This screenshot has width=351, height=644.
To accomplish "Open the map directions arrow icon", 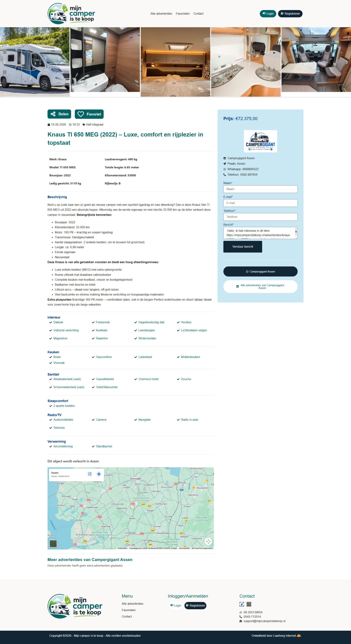I will point(99,474).
